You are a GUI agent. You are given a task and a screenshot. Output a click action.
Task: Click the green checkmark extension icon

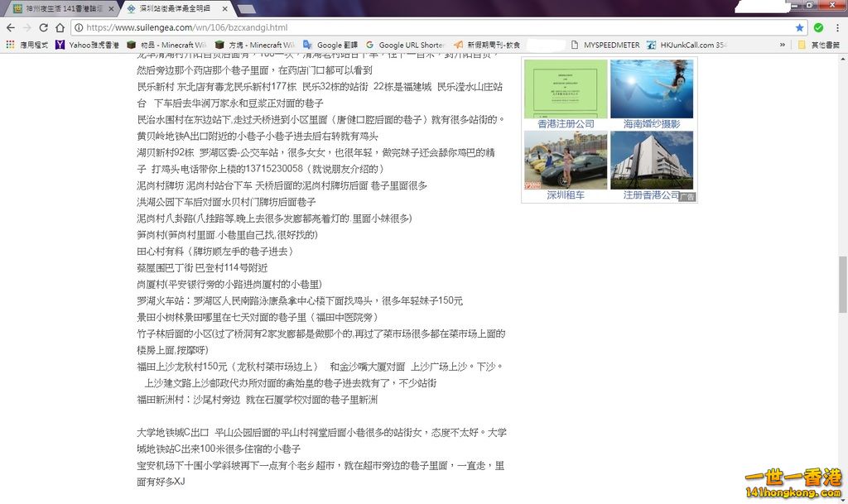coord(818,27)
